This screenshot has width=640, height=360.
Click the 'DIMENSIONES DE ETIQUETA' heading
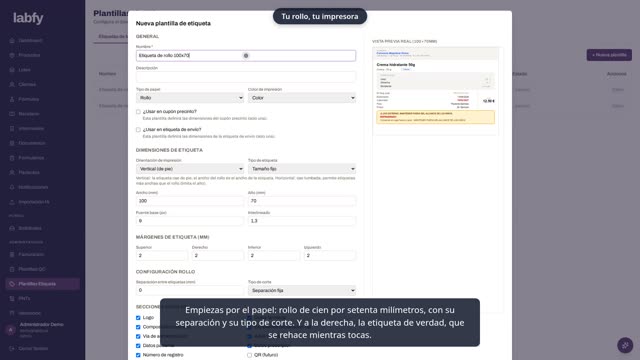(169, 150)
